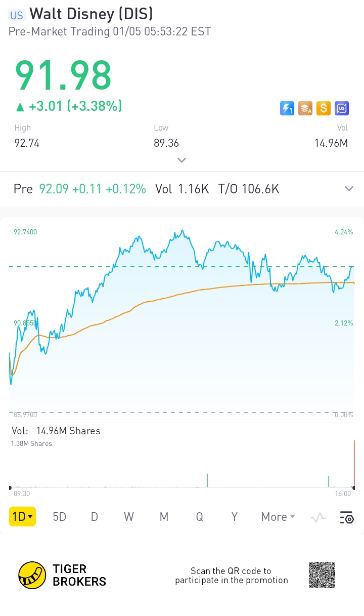The image size is (364, 616).
Task: Tap the blue lightning bolt badge icon
Action: coord(287,108)
